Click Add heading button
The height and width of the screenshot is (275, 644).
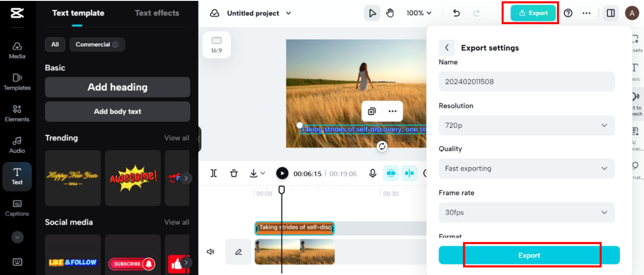(117, 87)
